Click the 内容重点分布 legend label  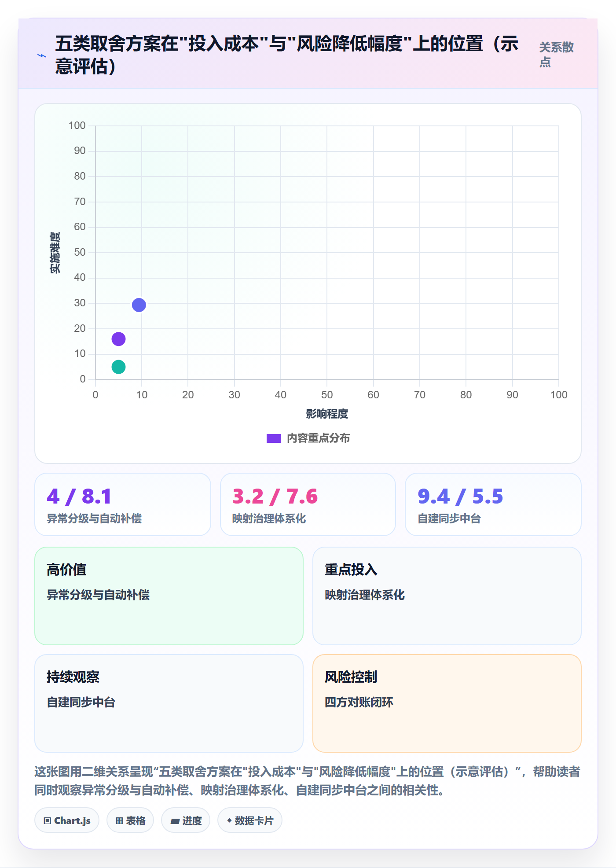click(319, 438)
